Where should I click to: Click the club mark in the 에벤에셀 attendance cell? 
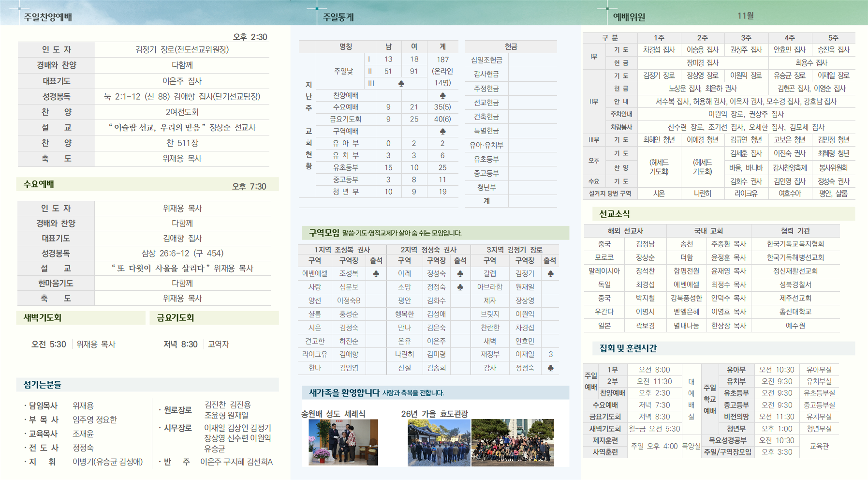376,274
